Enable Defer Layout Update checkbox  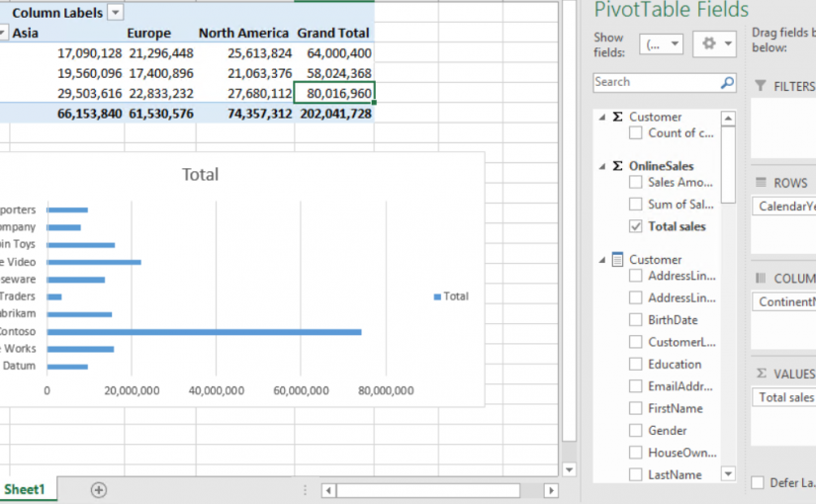point(758,482)
